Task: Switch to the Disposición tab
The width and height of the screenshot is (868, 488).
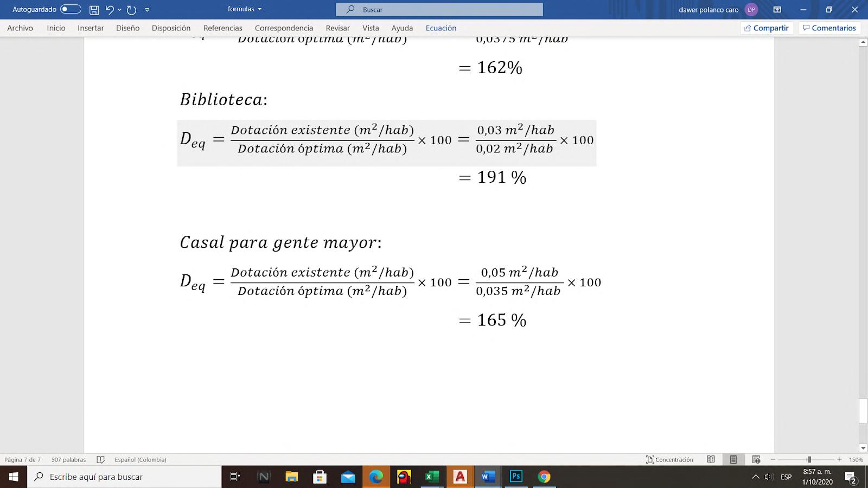Action: pos(171,28)
